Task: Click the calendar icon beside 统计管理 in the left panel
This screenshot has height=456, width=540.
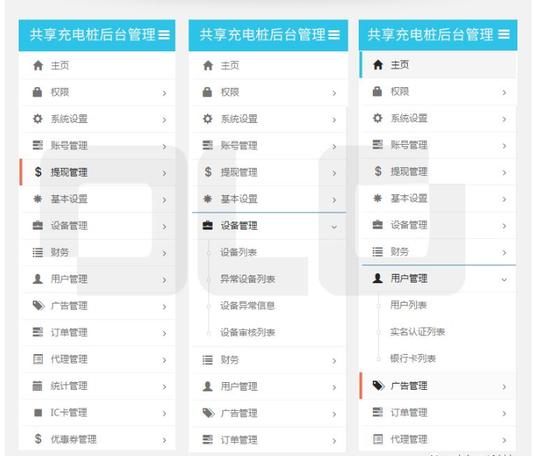Action: [x=37, y=386]
